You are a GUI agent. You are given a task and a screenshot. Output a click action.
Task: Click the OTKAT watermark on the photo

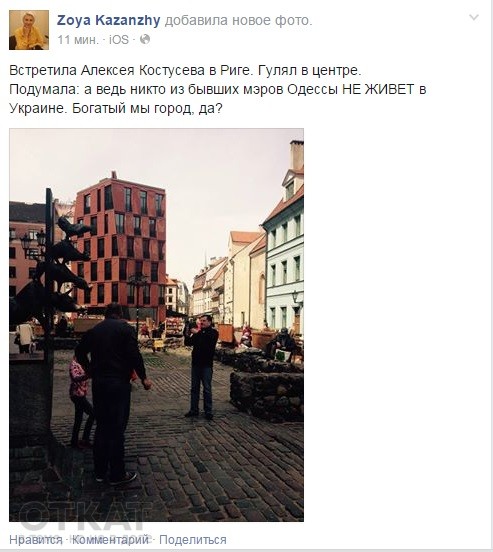[83, 515]
